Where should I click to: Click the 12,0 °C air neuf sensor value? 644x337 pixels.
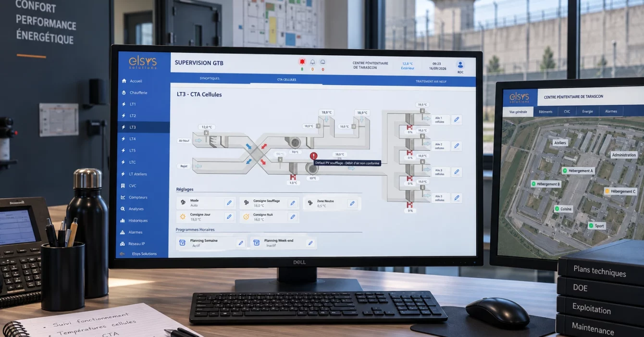point(207,127)
